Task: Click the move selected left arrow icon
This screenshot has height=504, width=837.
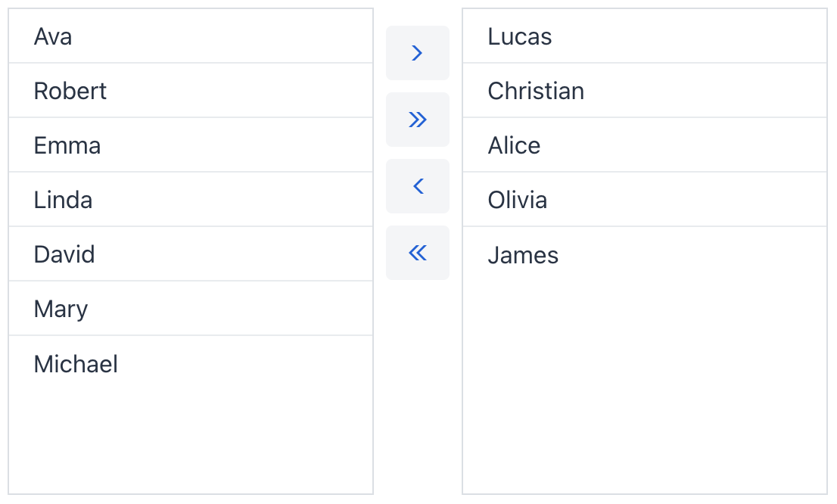Action: coord(417,186)
